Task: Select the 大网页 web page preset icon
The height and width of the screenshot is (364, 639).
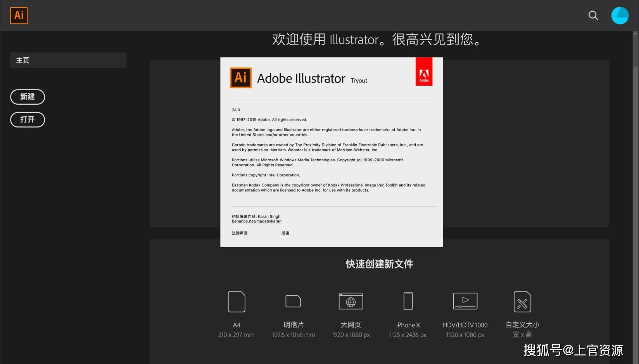Action: click(x=351, y=302)
